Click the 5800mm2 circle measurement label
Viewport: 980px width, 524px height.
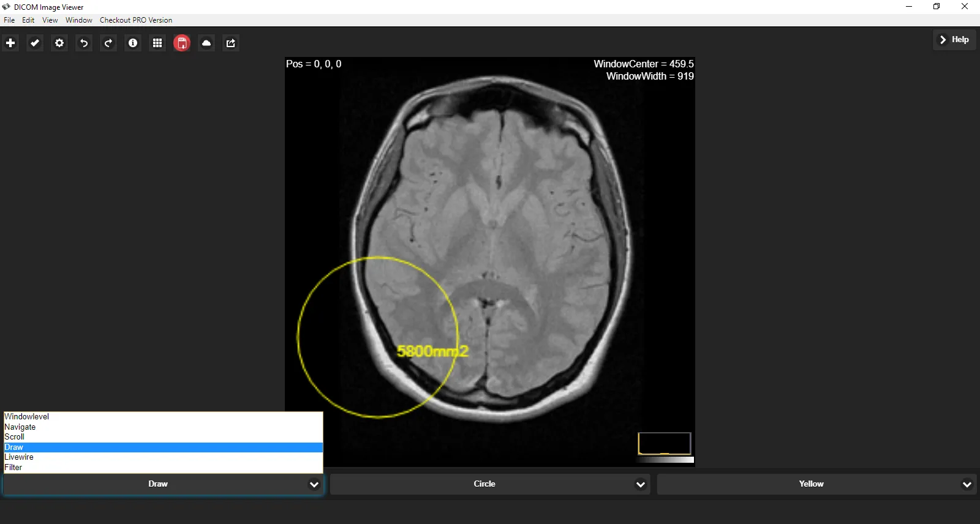432,351
